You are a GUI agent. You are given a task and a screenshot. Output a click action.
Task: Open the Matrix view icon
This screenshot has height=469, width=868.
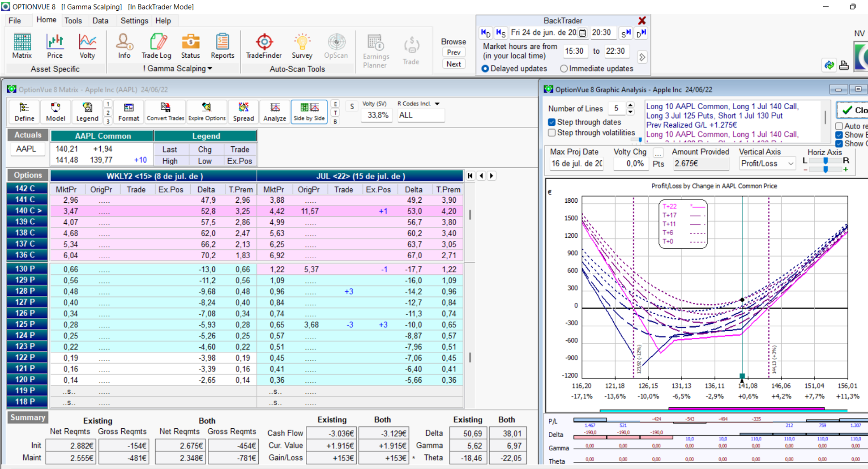[x=22, y=46]
